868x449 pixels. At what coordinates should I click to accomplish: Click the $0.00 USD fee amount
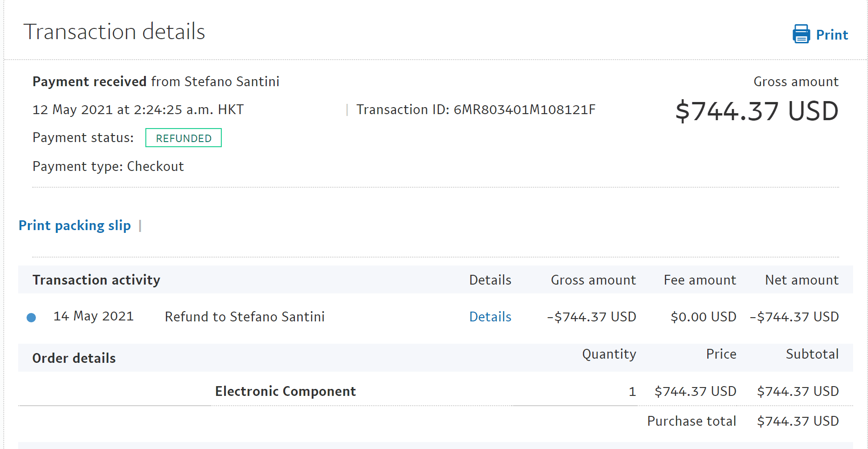pyautogui.click(x=703, y=317)
